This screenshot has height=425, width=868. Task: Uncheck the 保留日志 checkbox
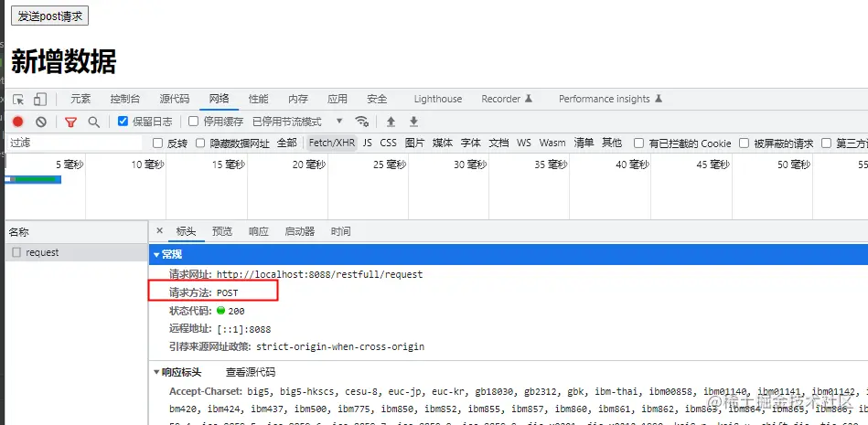point(123,122)
